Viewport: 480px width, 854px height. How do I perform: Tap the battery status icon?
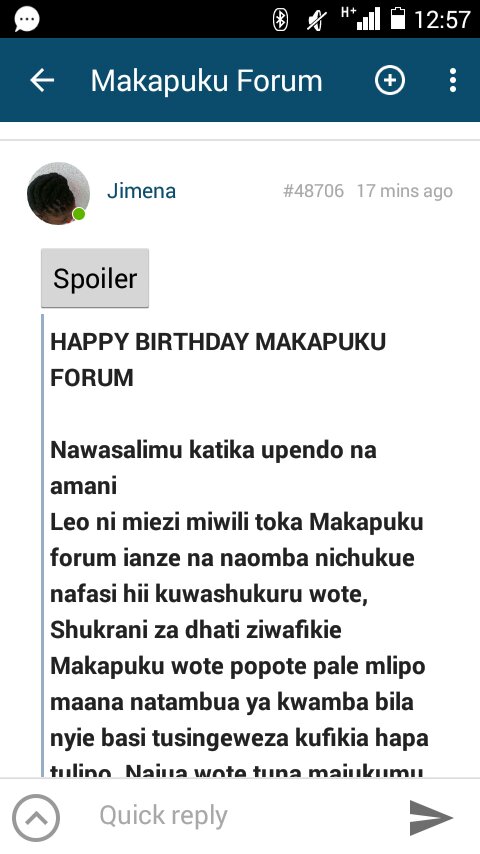[398, 19]
